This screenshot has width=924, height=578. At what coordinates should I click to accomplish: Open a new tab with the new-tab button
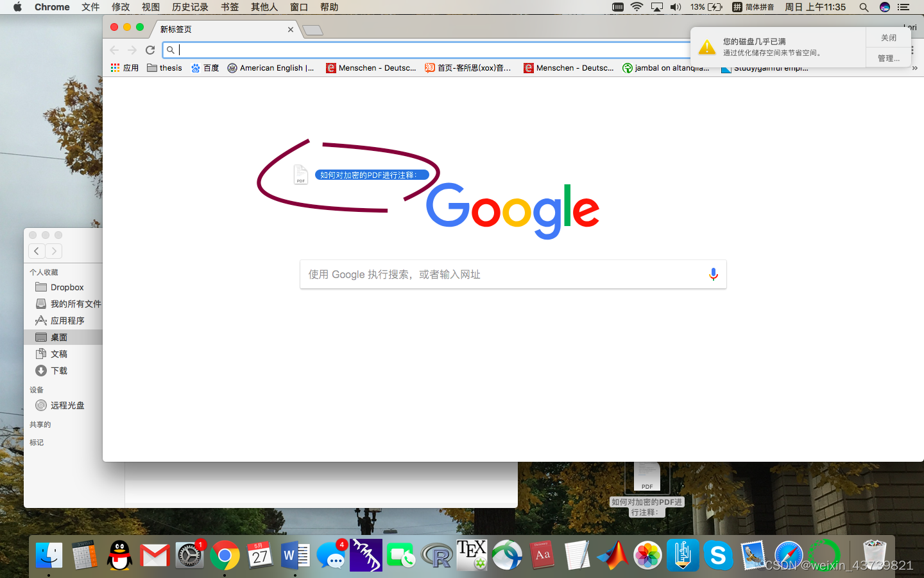coord(312,30)
